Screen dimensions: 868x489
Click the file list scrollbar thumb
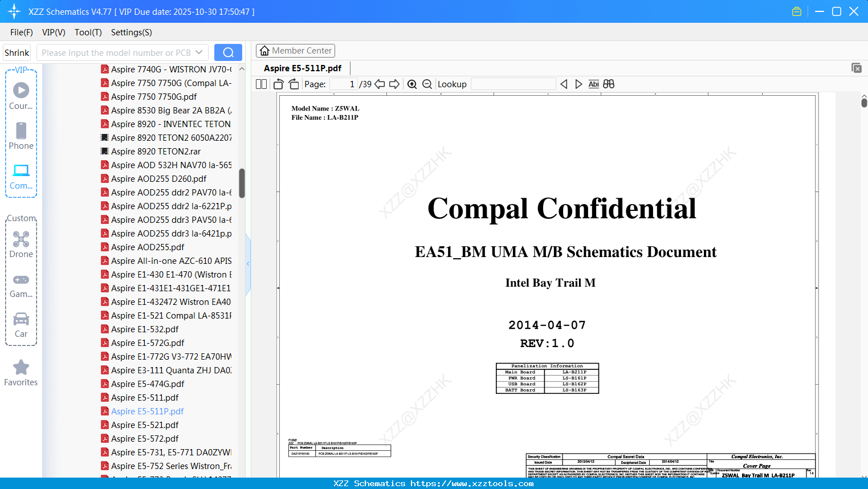[x=242, y=183]
